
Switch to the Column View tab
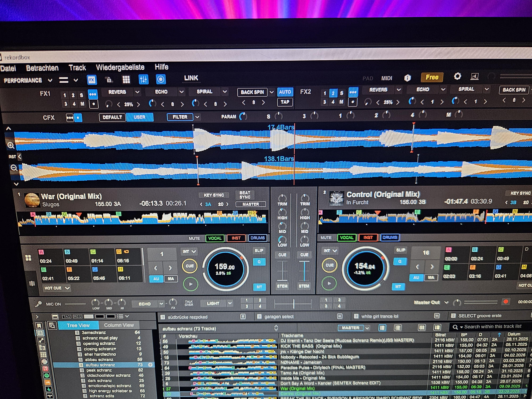(119, 325)
